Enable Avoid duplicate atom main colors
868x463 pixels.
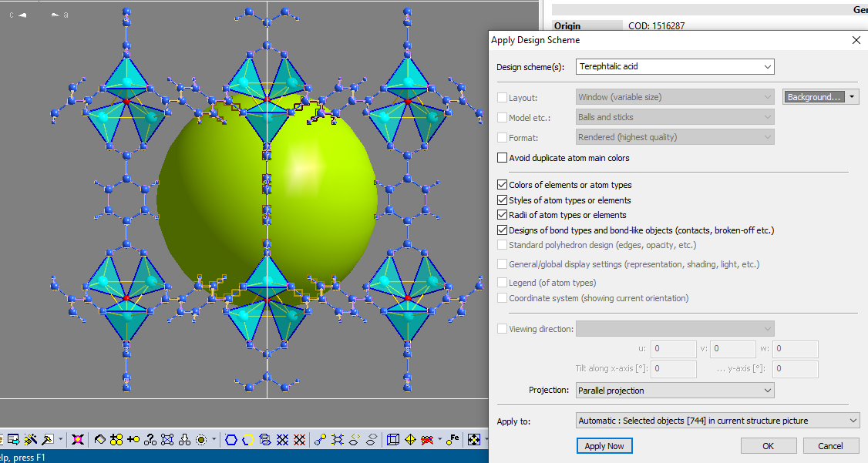(x=502, y=157)
